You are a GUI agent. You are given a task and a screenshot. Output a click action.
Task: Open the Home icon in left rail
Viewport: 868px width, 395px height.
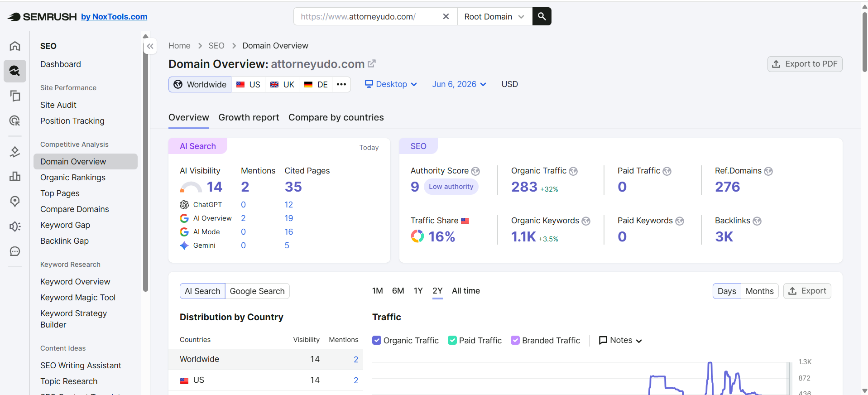click(15, 46)
